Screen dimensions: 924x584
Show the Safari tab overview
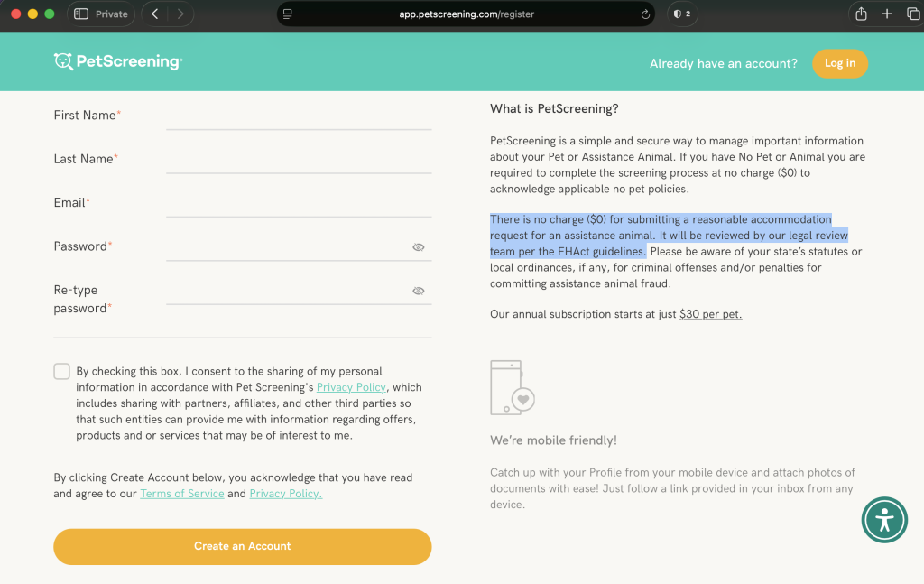[x=912, y=14]
